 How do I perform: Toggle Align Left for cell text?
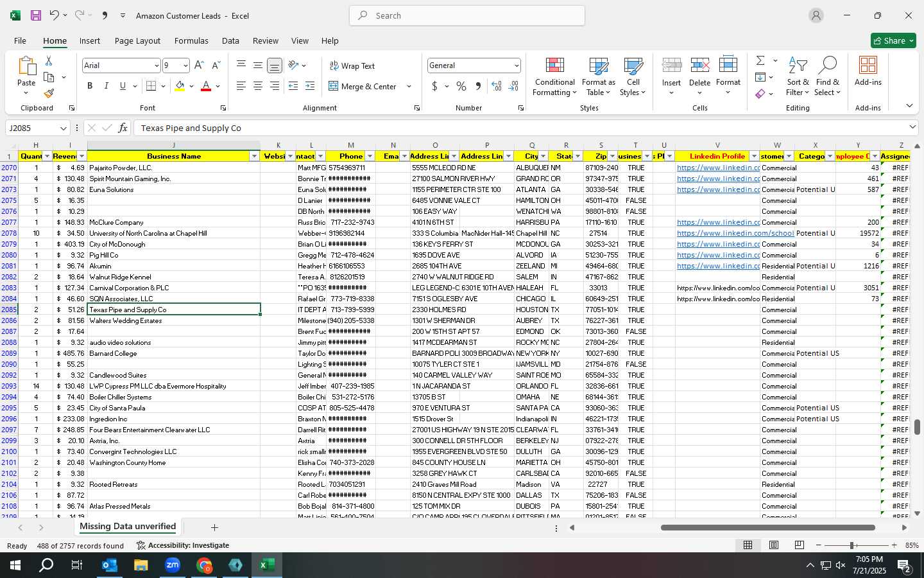[x=241, y=86]
